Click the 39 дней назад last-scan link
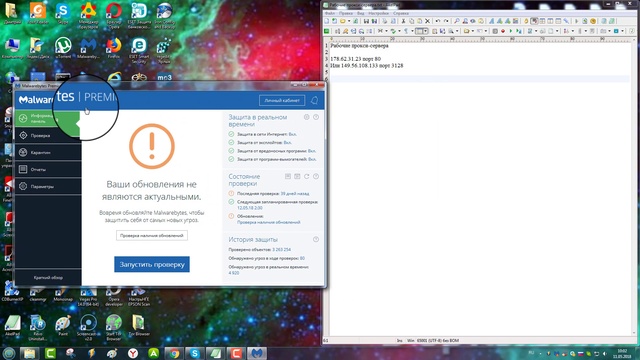This screenshot has height=360, width=640. (295, 193)
